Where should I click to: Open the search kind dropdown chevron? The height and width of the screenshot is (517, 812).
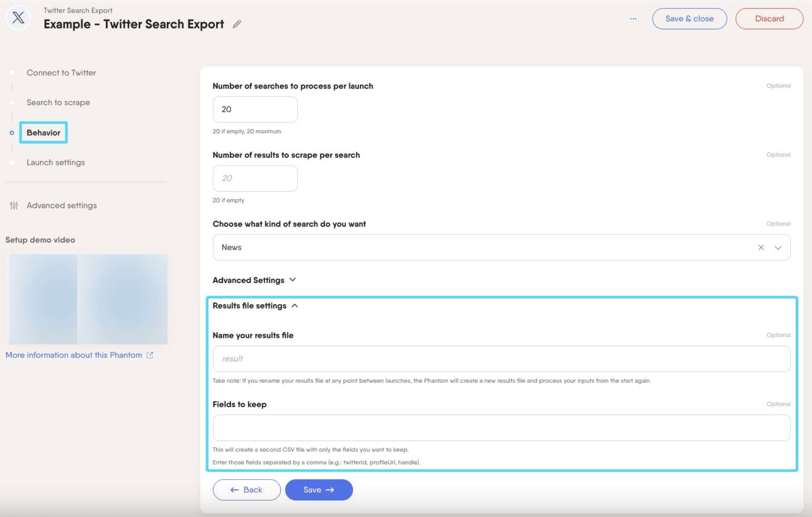(778, 248)
